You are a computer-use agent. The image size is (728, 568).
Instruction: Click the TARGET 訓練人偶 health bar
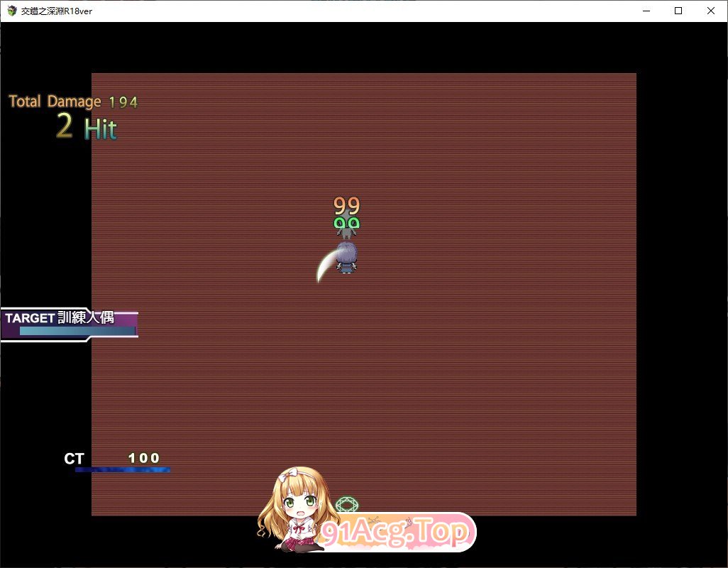[x=77, y=331]
